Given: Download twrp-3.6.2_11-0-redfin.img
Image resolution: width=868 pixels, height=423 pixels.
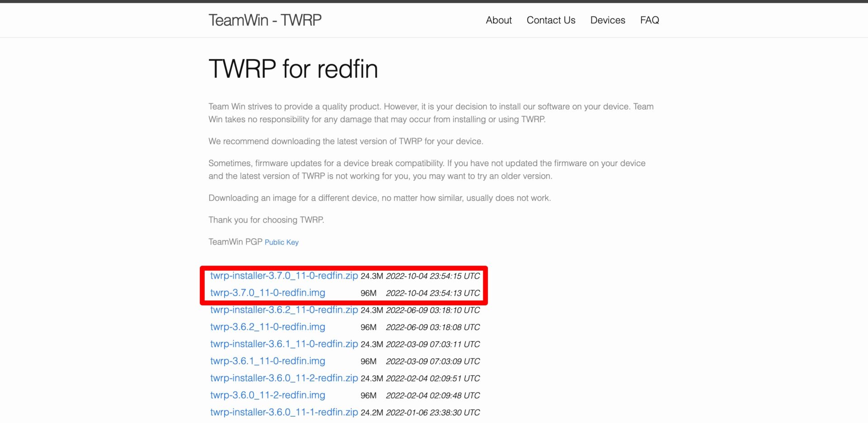Looking at the screenshot, I should click(267, 327).
